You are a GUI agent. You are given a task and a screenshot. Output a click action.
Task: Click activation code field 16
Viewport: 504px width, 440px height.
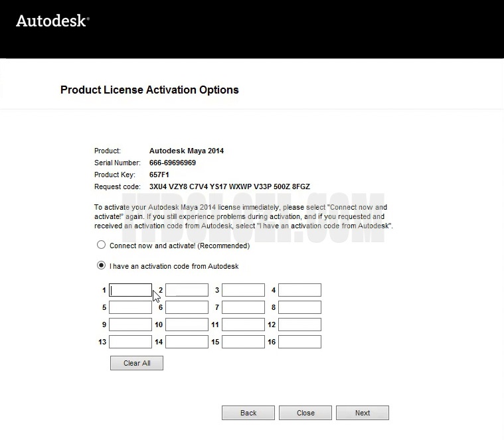(x=299, y=342)
